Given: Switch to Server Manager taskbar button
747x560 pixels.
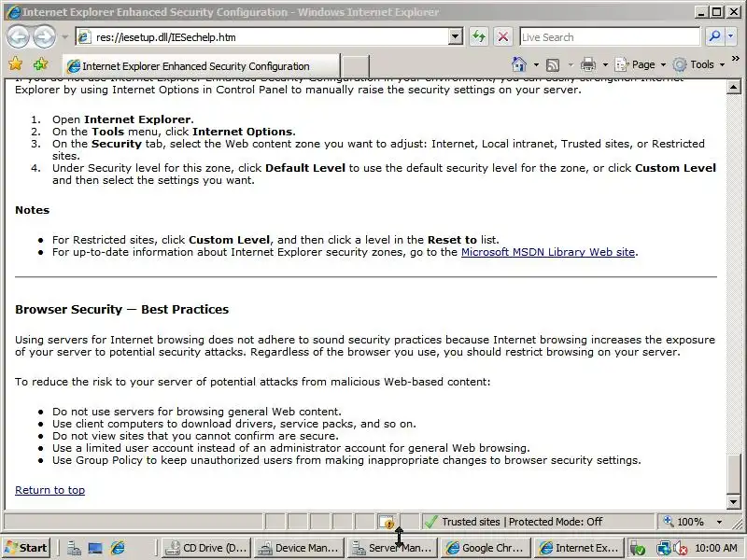Looking at the screenshot, I should 392,548.
